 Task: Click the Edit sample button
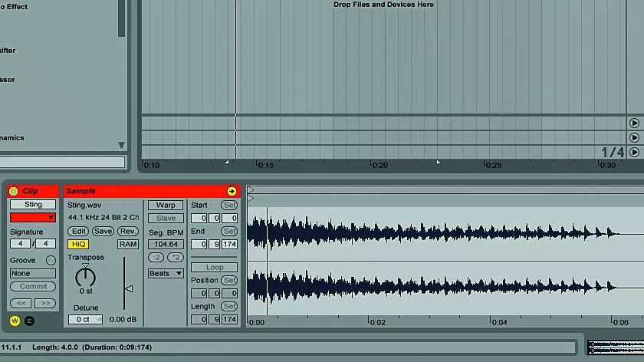pos(78,231)
